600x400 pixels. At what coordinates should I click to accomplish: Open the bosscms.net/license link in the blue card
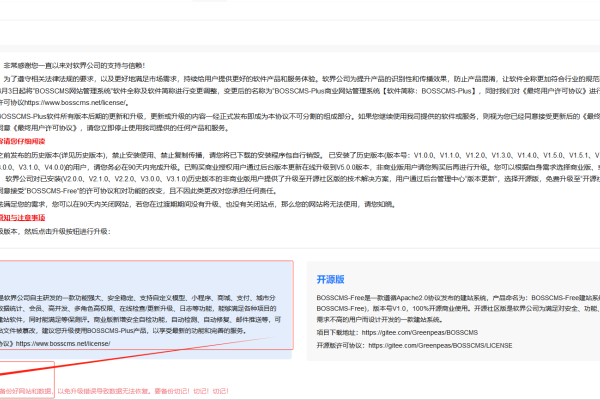tap(63, 344)
